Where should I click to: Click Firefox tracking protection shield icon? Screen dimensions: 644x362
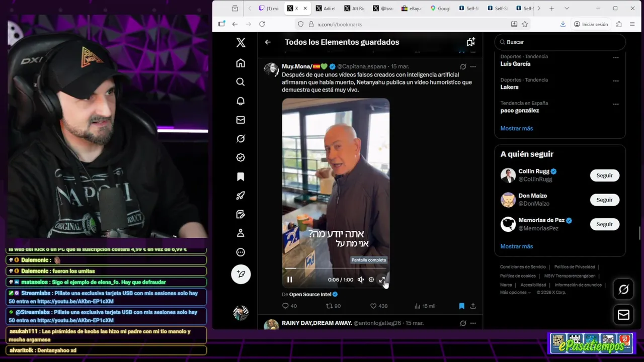coord(301,24)
